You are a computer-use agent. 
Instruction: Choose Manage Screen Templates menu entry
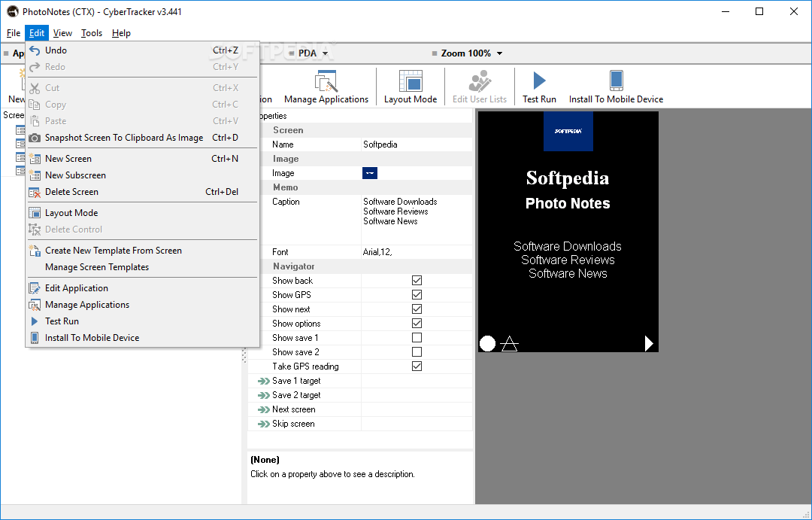tap(97, 267)
